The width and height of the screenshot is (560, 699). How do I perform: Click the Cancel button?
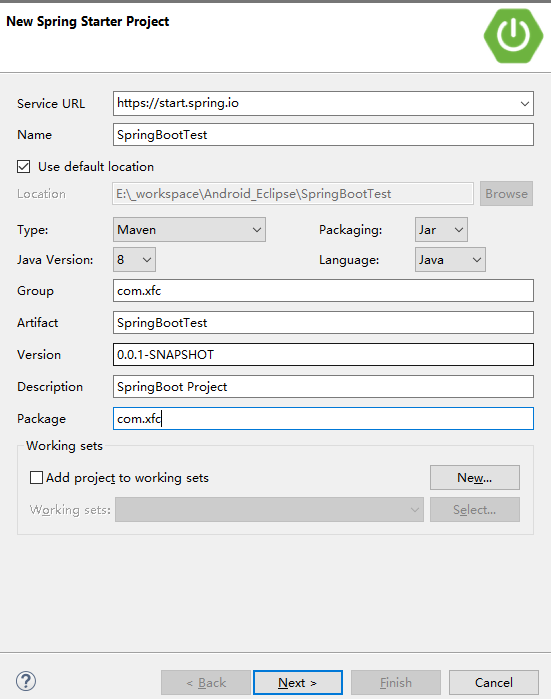pyautogui.click(x=494, y=683)
